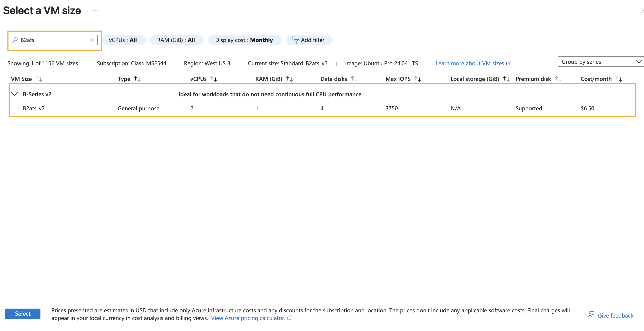Click Add filter button
The image size is (644, 331).
pos(309,40)
